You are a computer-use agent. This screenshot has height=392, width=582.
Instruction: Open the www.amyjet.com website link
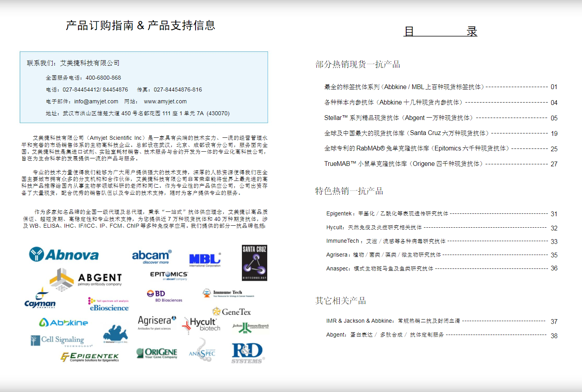165,101
